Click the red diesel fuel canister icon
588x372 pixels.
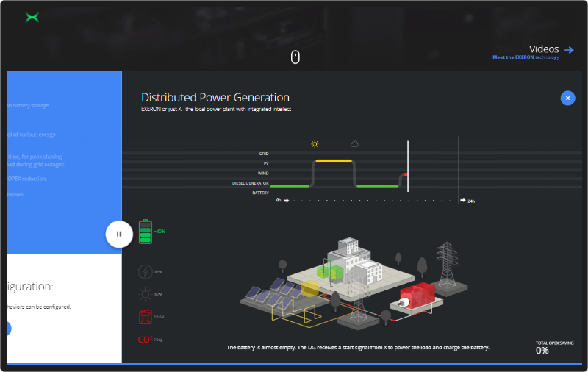click(146, 317)
